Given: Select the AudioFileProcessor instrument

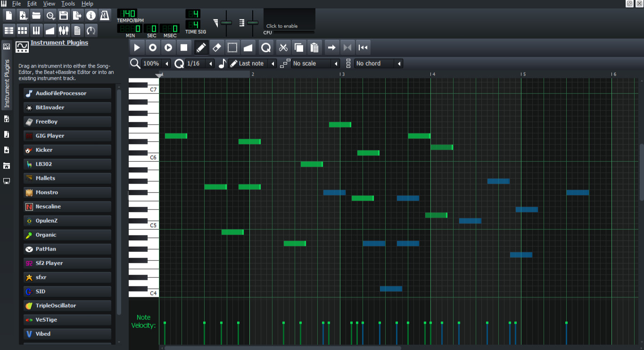Looking at the screenshot, I should 67,93.
